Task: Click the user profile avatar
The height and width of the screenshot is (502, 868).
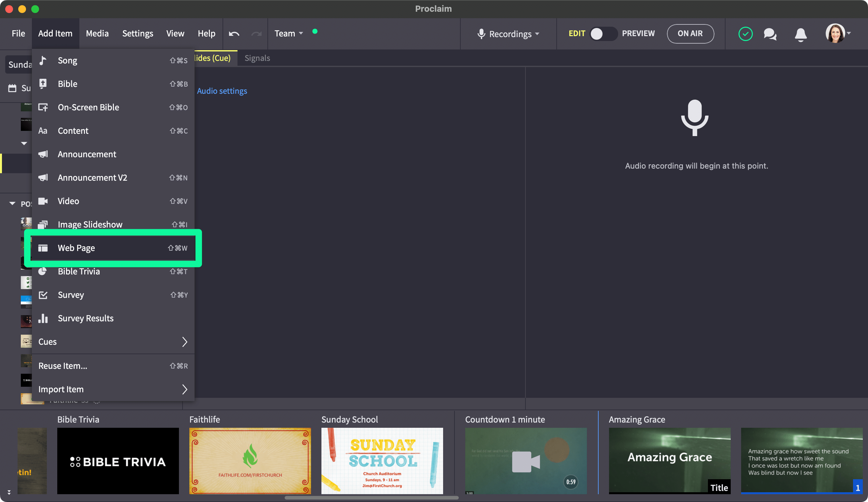Action: click(835, 33)
